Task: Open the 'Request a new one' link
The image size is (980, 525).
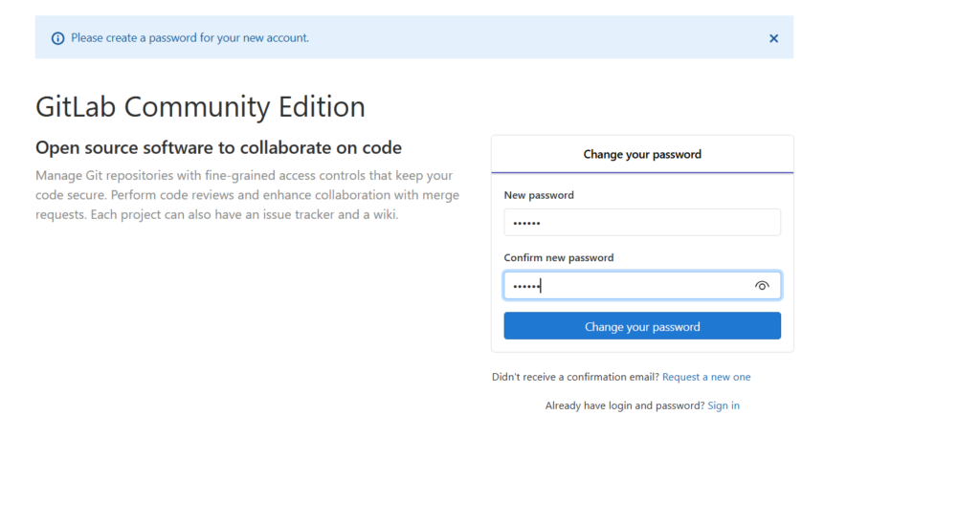Action: point(706,377)
